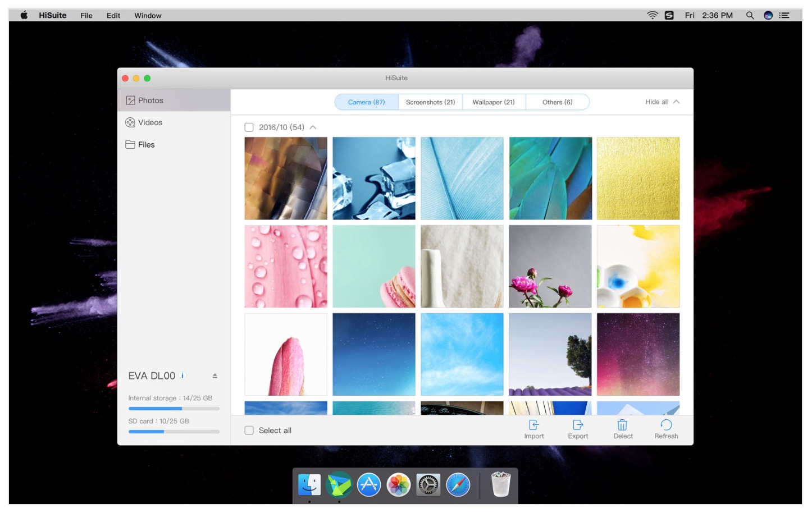The width and height of the screenshot is (812, 513).
Task: Collapse the 2016/10 (54) group
Action: [313, 127]
